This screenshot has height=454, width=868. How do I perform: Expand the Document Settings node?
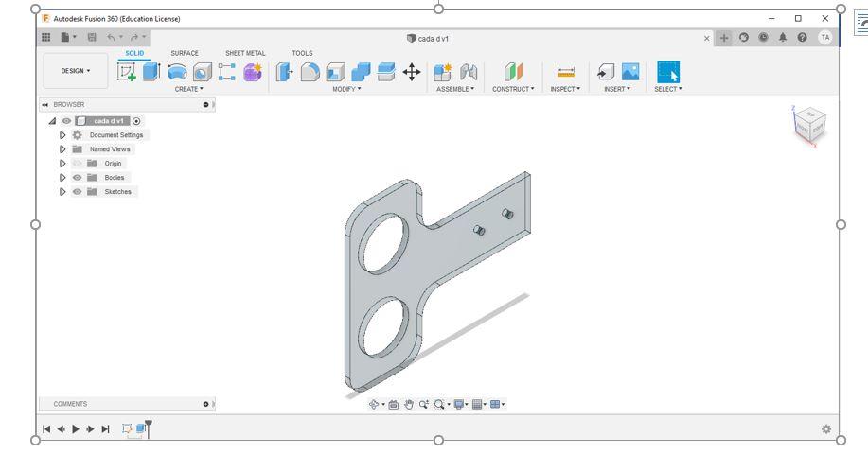(62, 135)
